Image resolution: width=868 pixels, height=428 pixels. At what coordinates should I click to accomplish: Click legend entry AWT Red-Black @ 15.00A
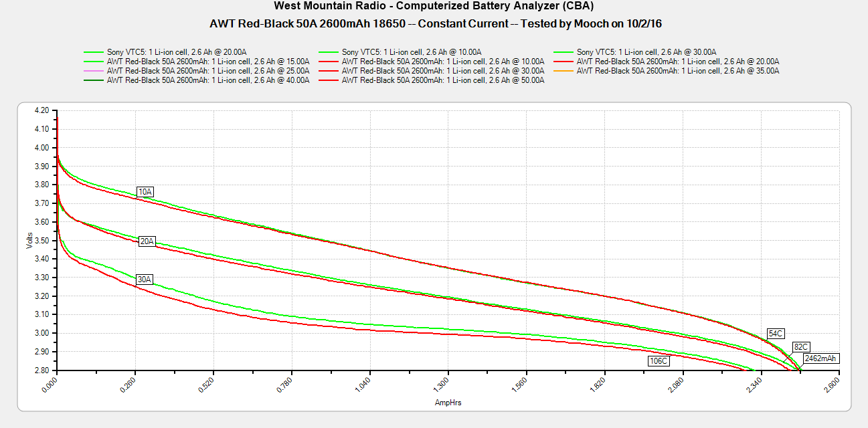(x=207, y=61)
